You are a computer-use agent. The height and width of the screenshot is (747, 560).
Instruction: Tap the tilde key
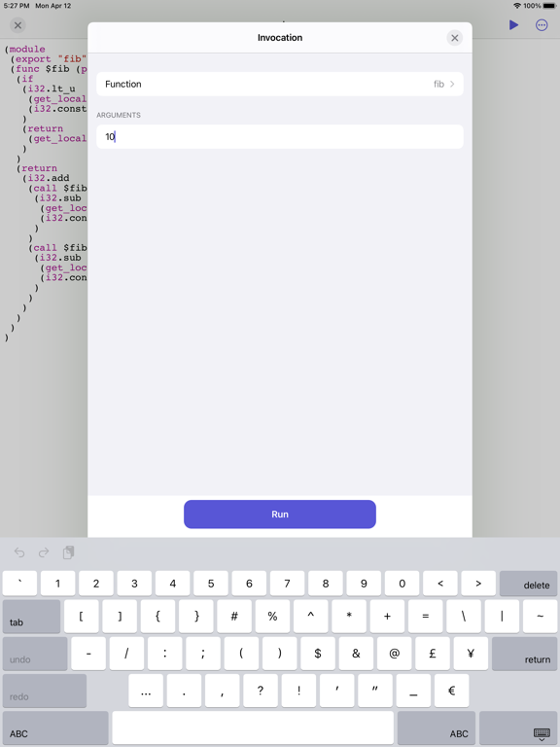(540, 616)
